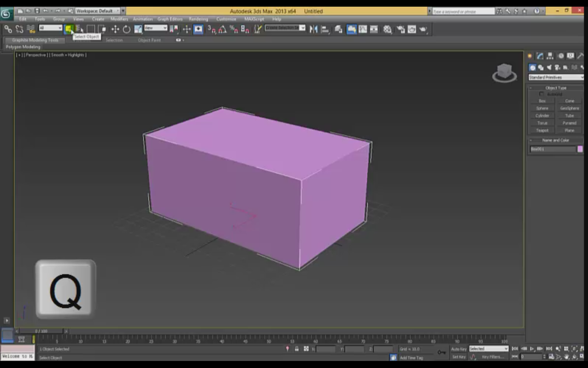The width and height of the screenshot is (588, 368).
Task: Select the Lights category icon
Action: pos(549,67)
